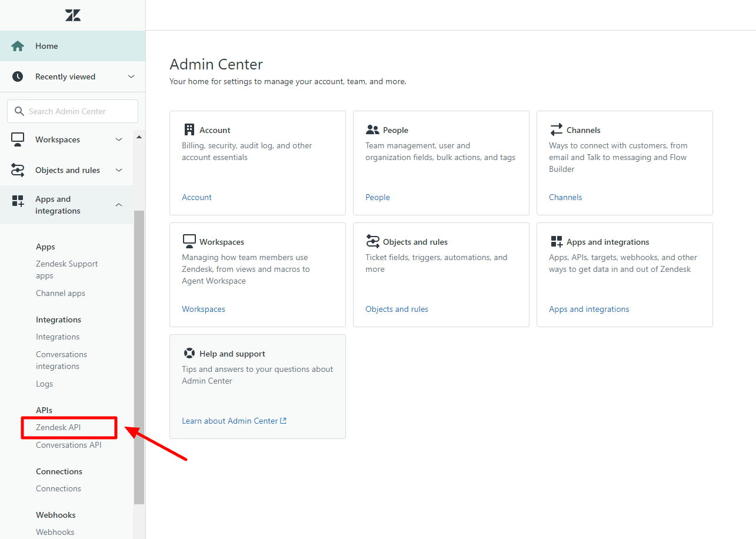The height and width of the screenshot is (539, 756).
Task: Expand the Workspaces sidebar chevron
Action: [119, 139]
